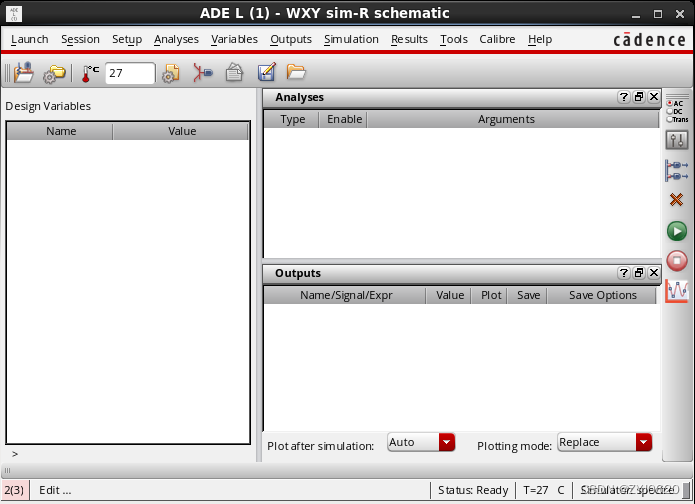Undock the Outputs panel
695x504 pixels.
(639, 273)
